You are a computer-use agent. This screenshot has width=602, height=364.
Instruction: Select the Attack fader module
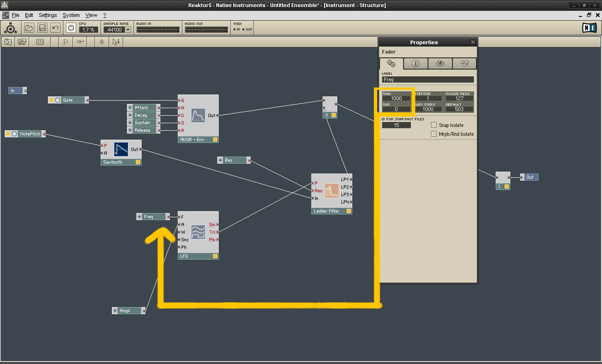(x=143, y=108)
